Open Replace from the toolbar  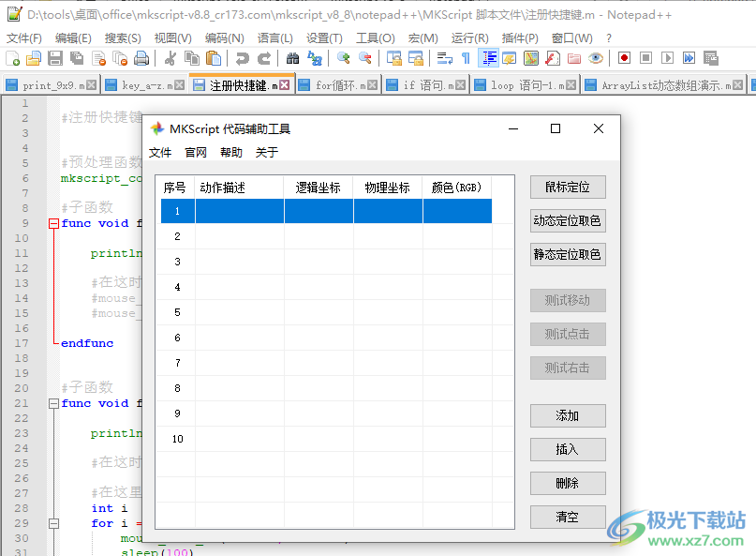coord(315,58)
